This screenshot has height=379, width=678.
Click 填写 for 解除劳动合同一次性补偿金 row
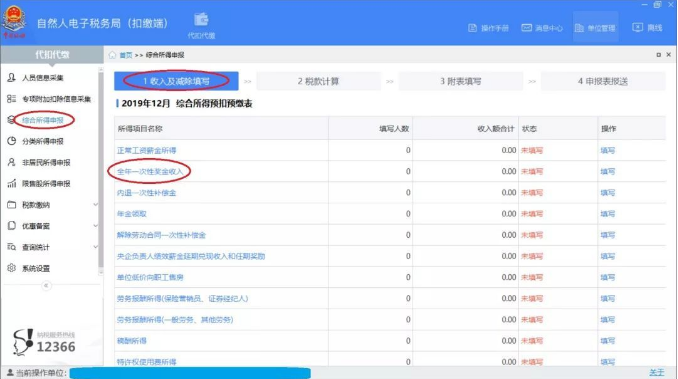coord(608,235)
